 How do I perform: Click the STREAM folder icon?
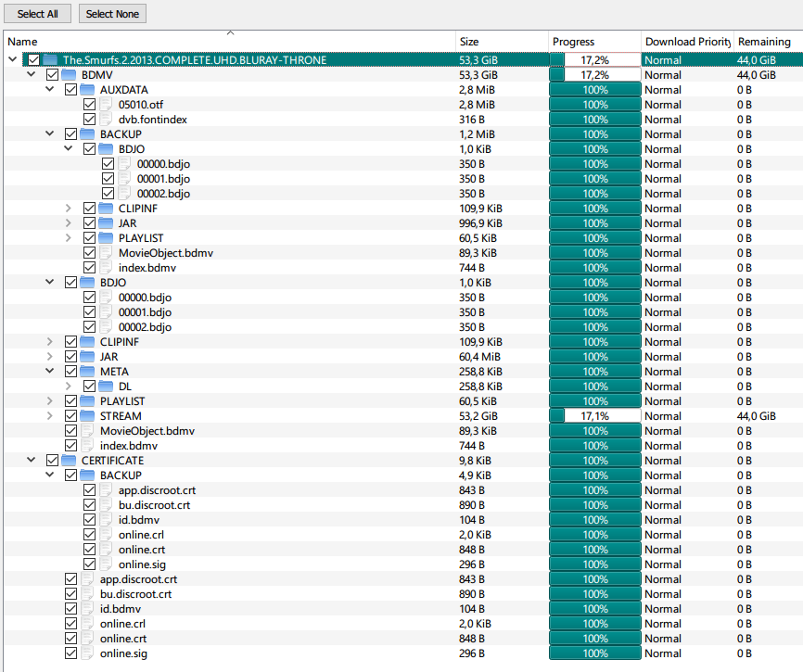[86, 416]
